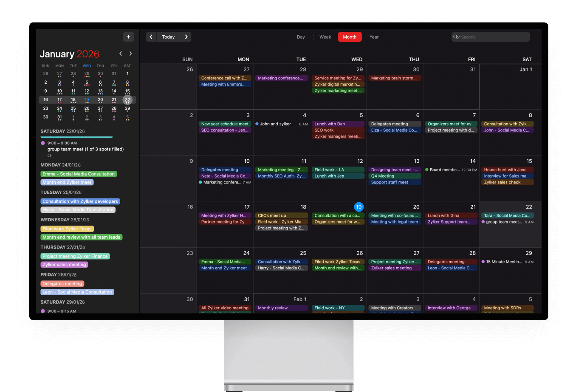Open 'House hunt with Jane' event
The height and width of the screenshot is (392, 578).
click(508, 170)
